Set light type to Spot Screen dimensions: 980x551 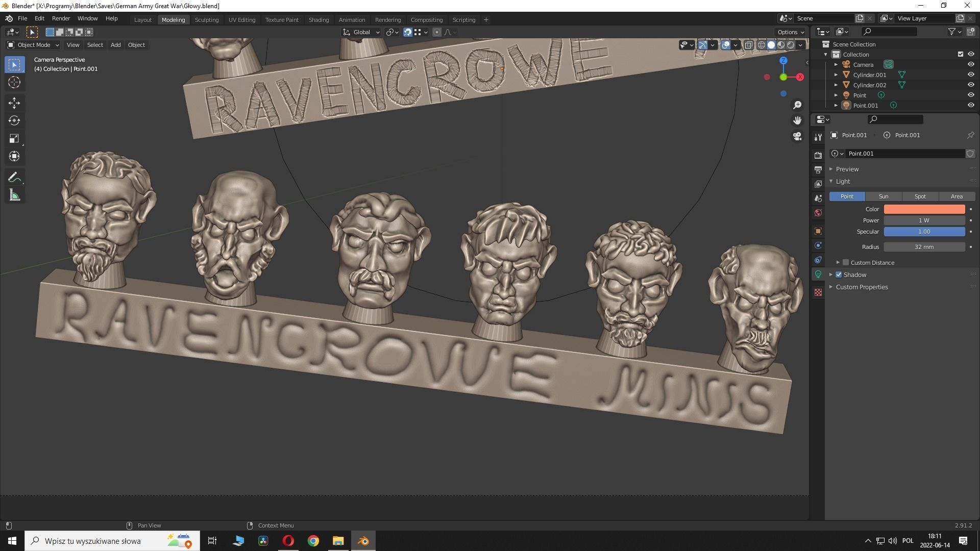pos(920,196)
